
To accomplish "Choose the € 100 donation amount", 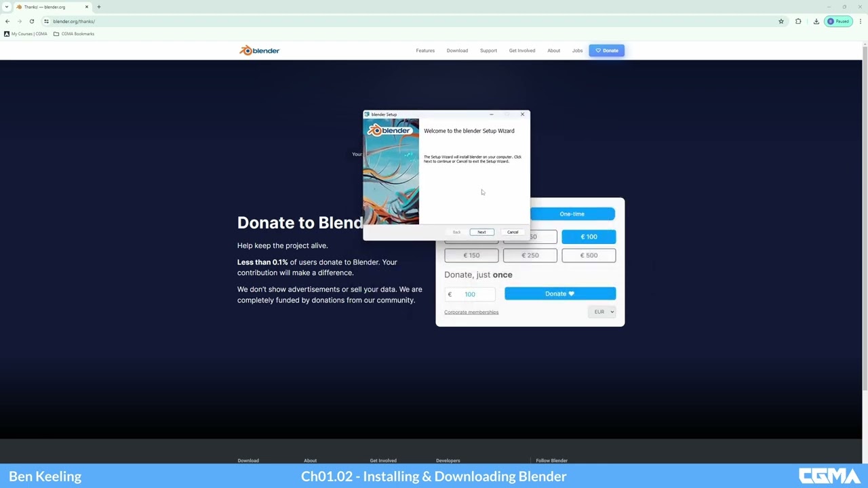I will click(x=589, y=237).
